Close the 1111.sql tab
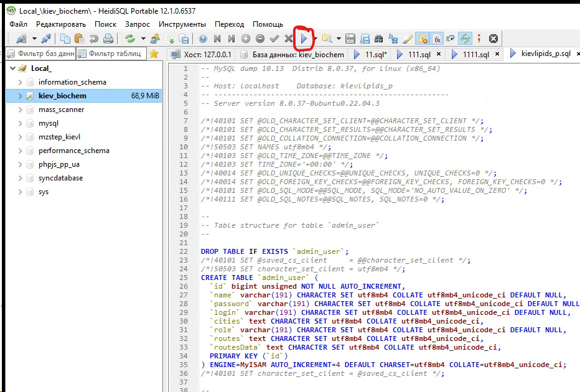Image resolution: width=580 pixels, height=392 pixels. click(497, 54)
